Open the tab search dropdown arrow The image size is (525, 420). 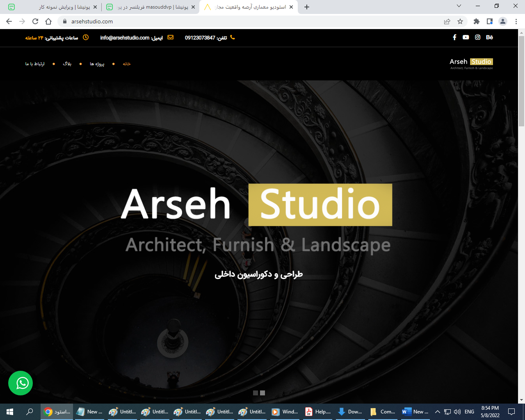[459, 6]
